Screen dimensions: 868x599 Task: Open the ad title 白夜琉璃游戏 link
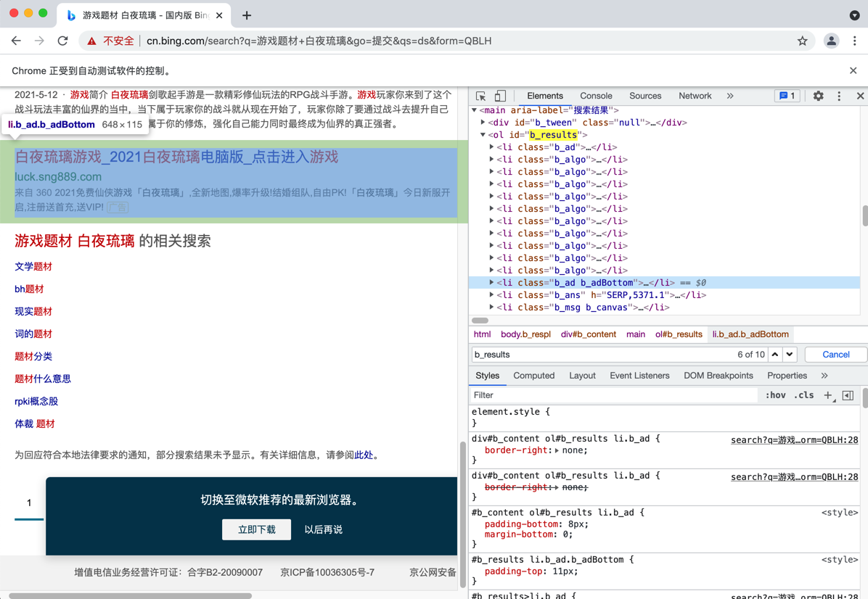click(176, 157)
